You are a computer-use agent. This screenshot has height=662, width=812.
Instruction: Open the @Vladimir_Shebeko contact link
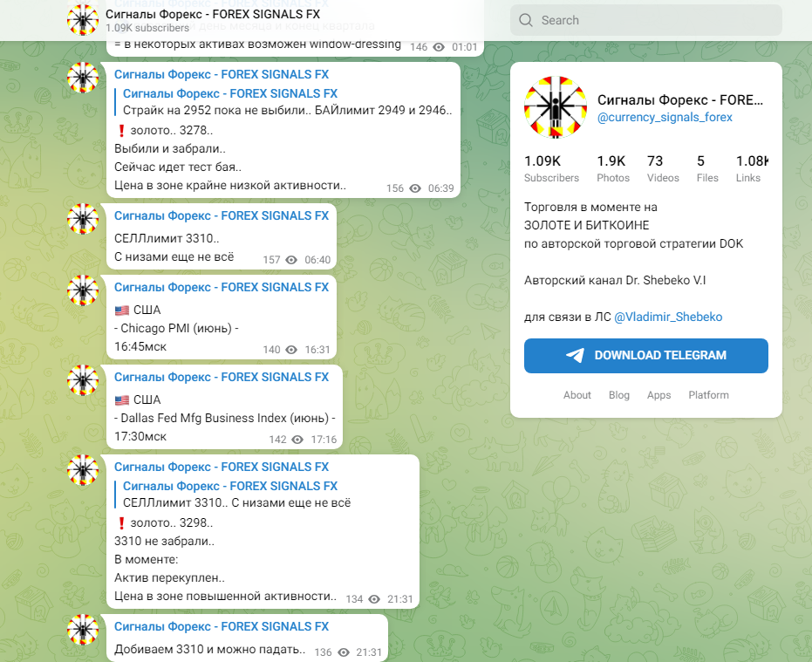668,317
